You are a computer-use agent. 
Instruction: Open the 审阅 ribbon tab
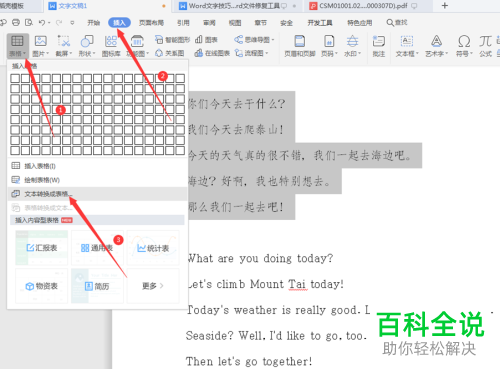[x=209, y=23]
